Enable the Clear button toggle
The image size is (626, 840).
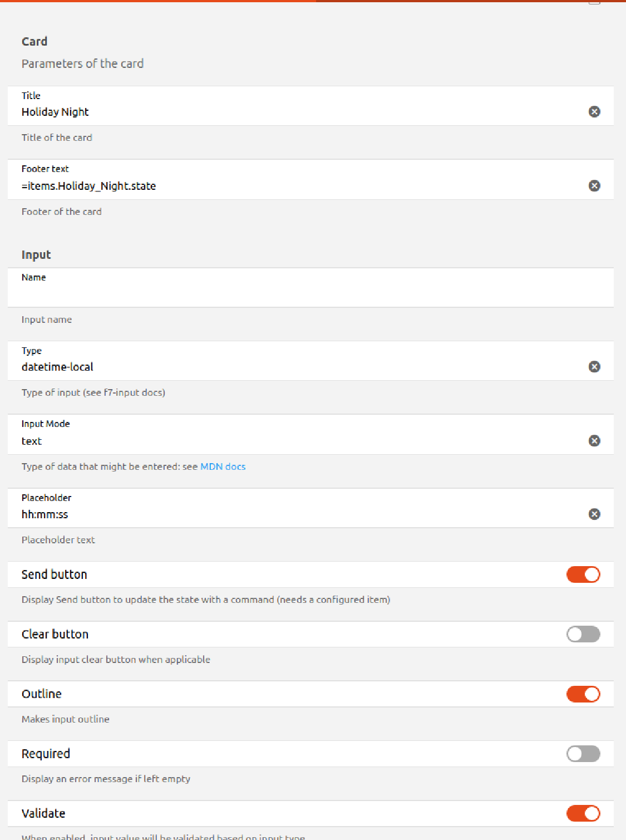click(583, 634)
